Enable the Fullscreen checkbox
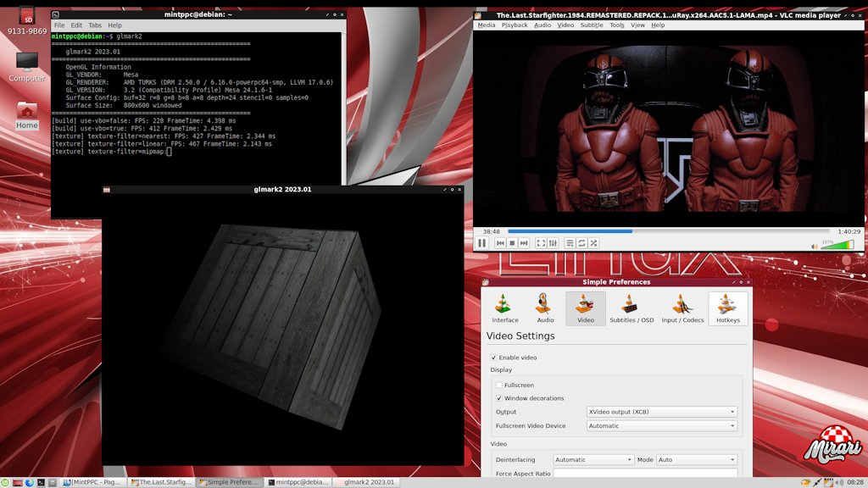The width and height of the screenshot is (868, 488). coord(498,385)
